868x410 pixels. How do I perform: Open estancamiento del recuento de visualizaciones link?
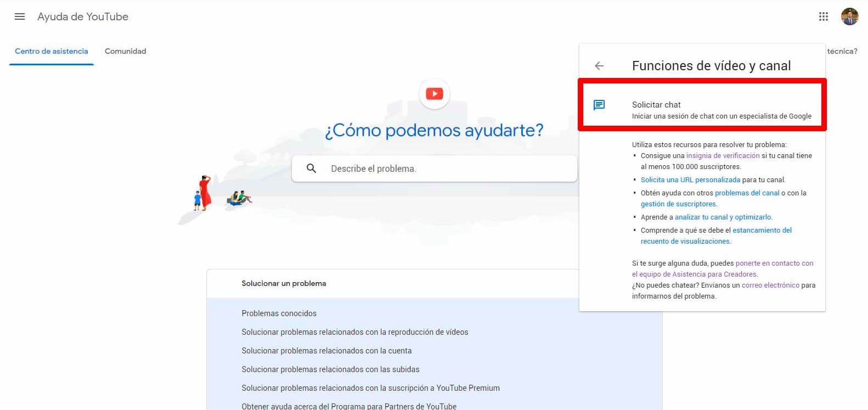(716, 236)
